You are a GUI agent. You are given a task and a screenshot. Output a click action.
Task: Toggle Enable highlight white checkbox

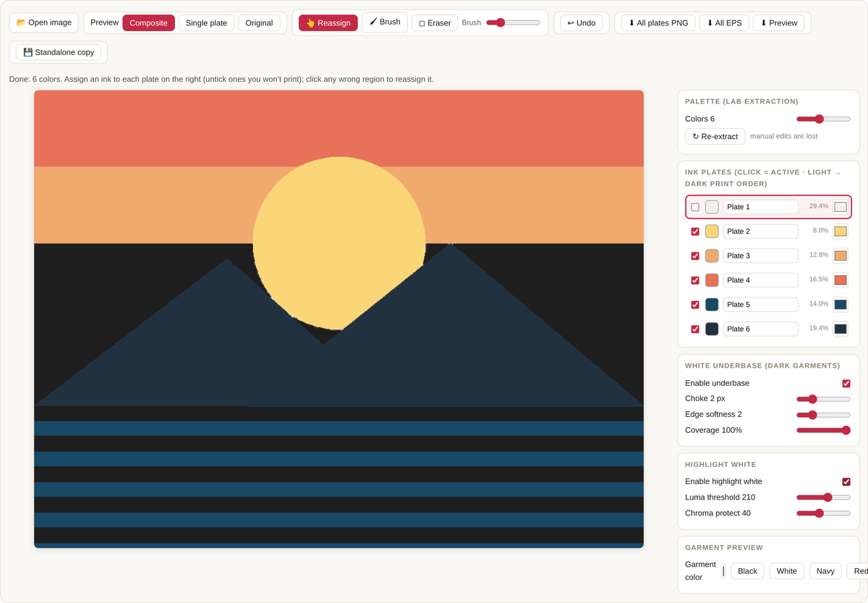click(846, 482)
